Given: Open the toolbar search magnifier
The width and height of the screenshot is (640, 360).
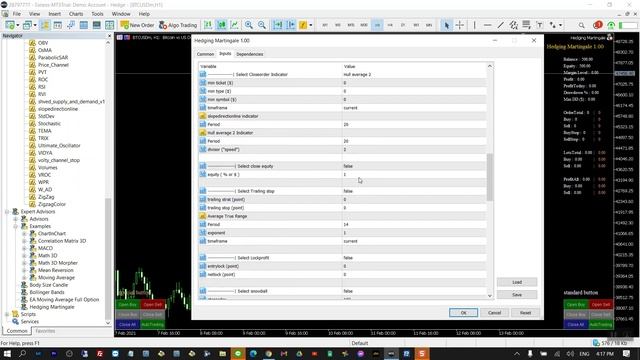Looking at the screenshot, I should [x=581, y=25].
